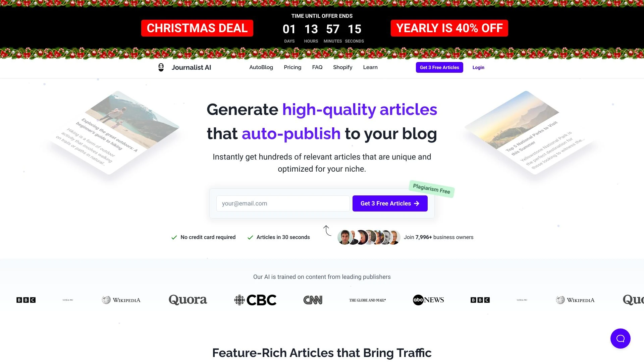
Task: Expand the business owners profile group
Action: [x=369, y=237]
